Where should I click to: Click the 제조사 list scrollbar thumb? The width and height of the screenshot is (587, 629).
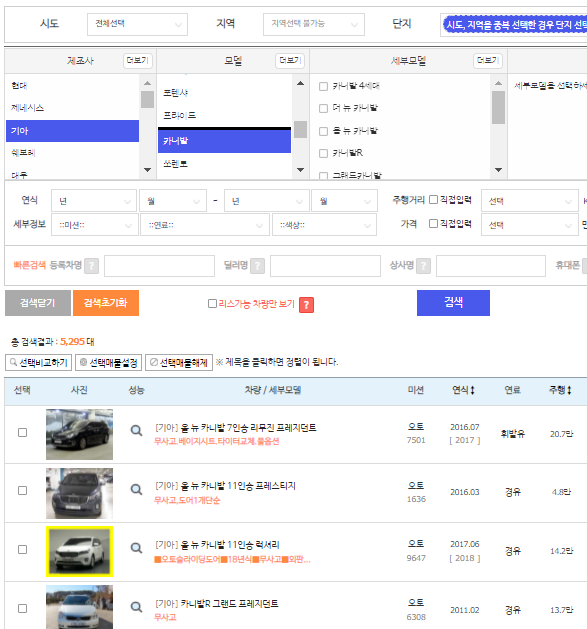point(147,99)
